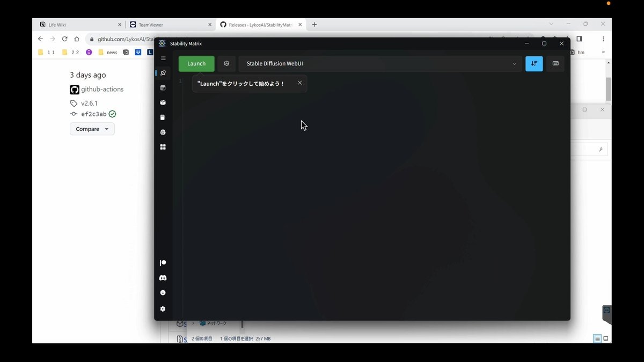This screenshot has width=644, height=362.
Task: Toggle the hamburger navigation menu in Stability Matrix
Action: coord(163,58)
